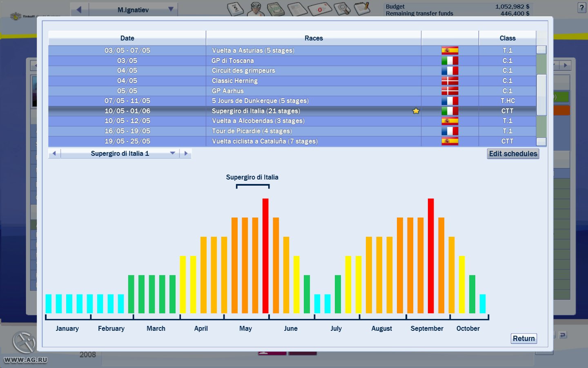The width and height of the screenshot is (588, 368).
Task: Click the red peak bar in May
Action: pyautogui.click(x=265, y=256)
